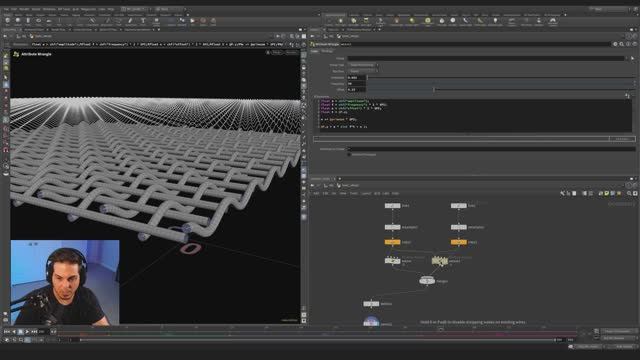Switch to the Bindings tab

[327, 51]
